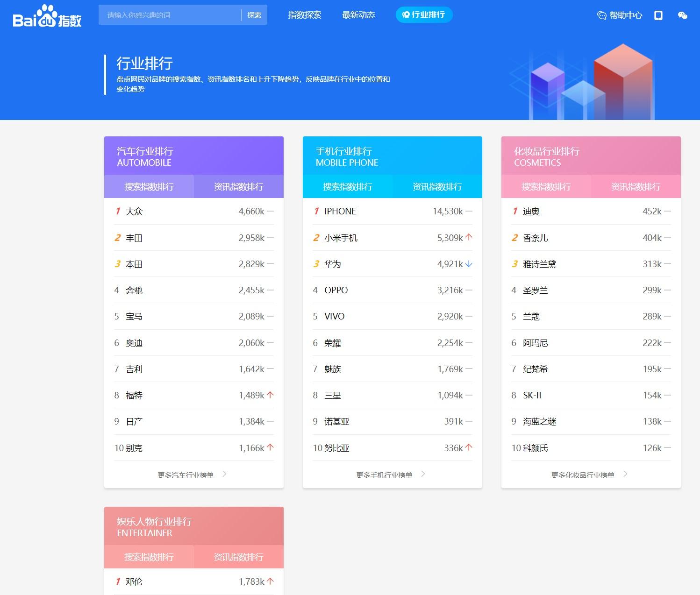The image size is (700, 595).
Task: Click the up arrow next to 福特
Action: point(271,395)
